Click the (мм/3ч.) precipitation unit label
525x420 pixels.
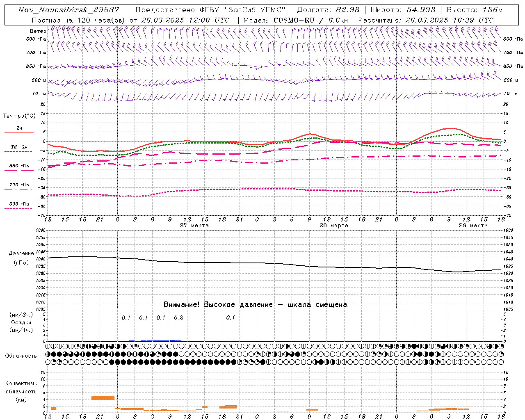(21, 315)
